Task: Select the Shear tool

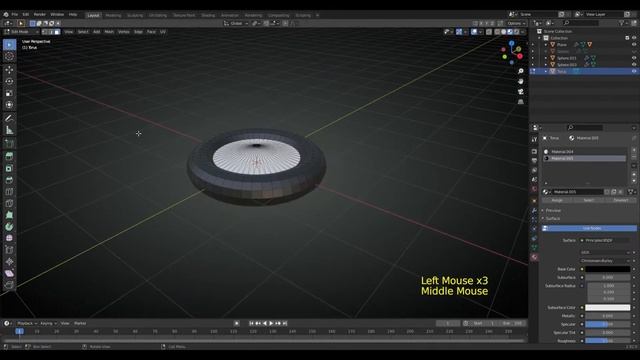Action: pyautogui.click(x=9, y=273)
